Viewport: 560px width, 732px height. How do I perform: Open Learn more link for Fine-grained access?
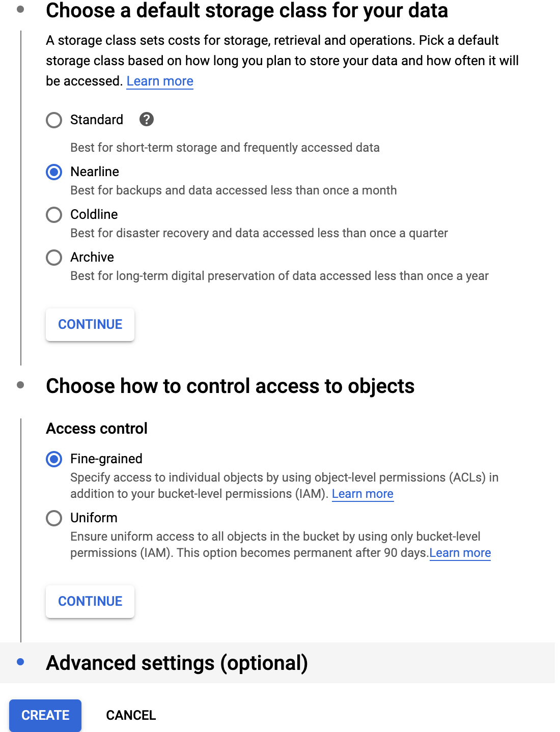(x=362, y=494)
